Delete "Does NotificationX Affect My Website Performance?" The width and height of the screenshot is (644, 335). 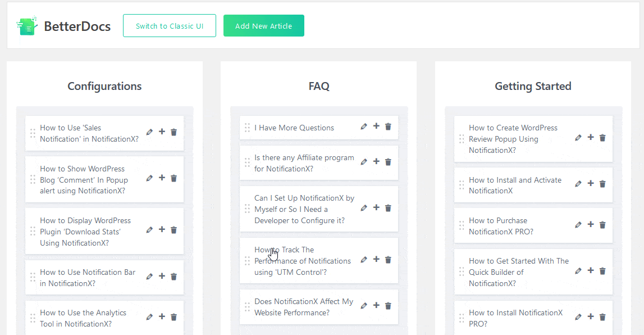388,305
